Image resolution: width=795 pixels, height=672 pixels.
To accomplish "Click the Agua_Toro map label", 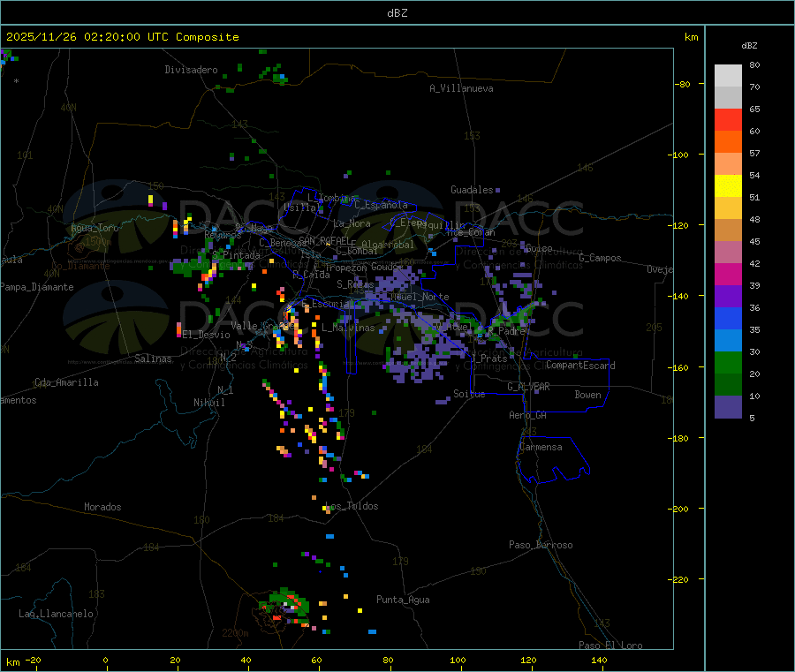I will point(95,228).
